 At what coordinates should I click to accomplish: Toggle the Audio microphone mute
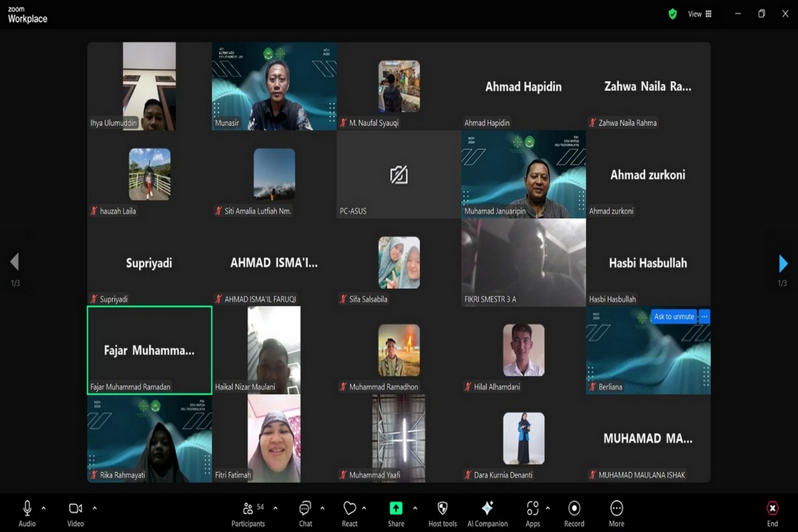[x=27, y=508]
